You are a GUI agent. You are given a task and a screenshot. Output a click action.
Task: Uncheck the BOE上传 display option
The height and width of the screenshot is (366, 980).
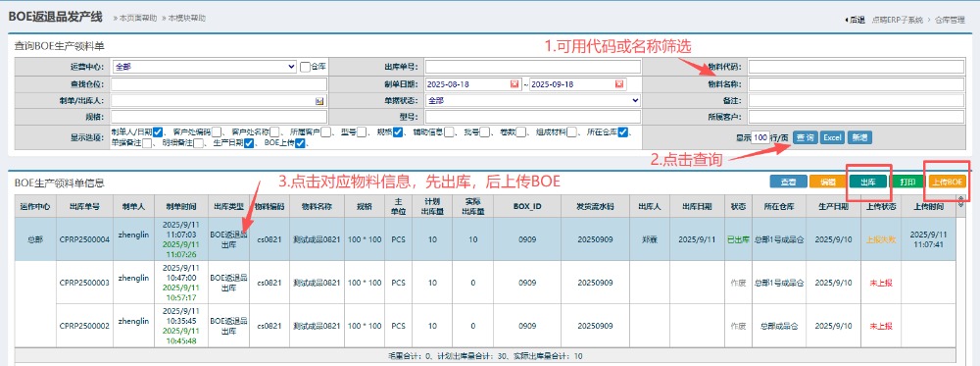(x=300, y=143)
